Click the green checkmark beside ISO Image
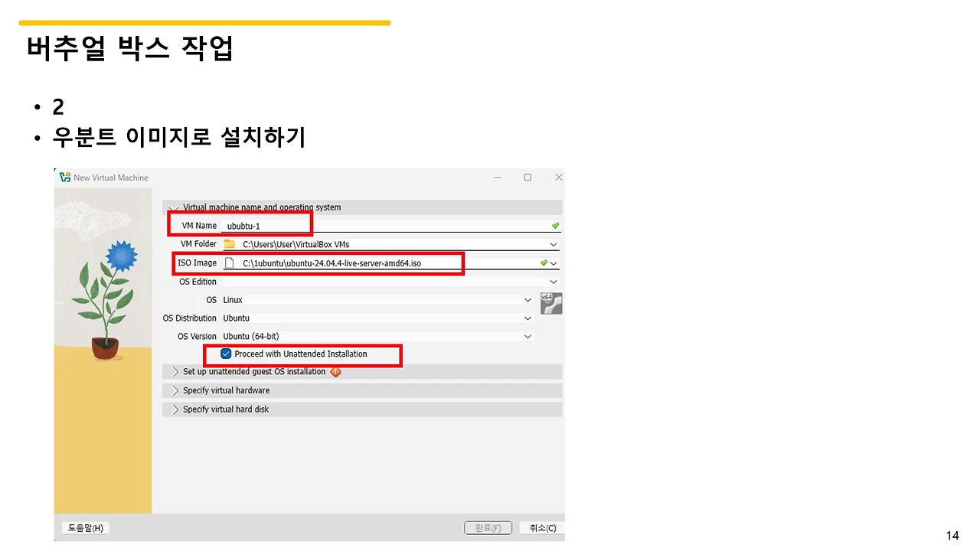The width and height of the screenshot is (980, 551). point(544,262)
